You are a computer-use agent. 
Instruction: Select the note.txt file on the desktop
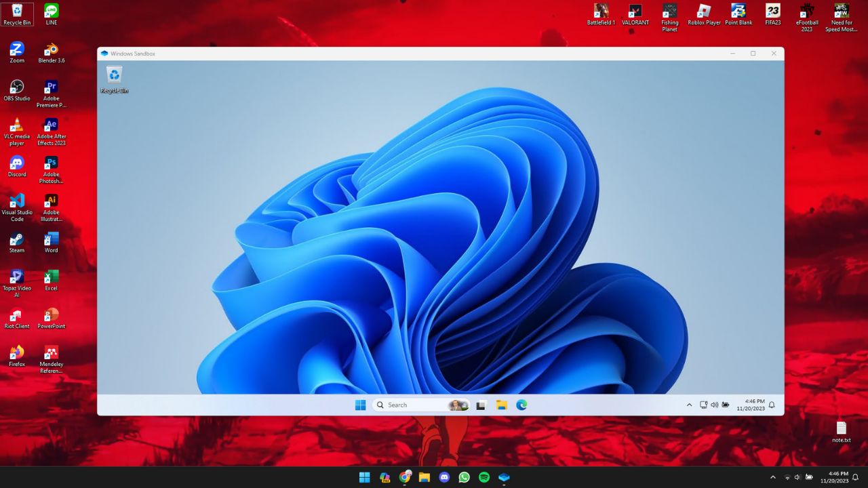point(841,431)
